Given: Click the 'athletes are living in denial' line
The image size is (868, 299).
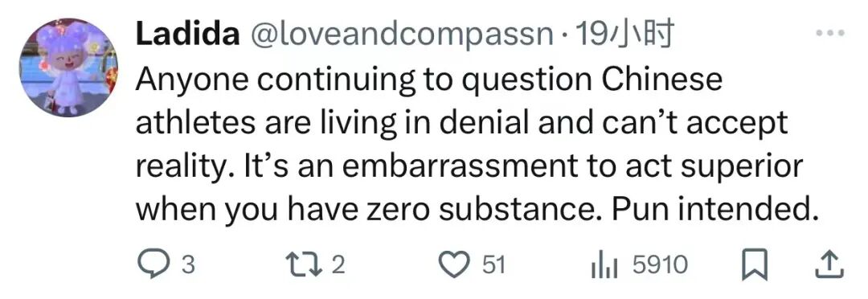Looking at the screenshot, I should tap(461, 123).
